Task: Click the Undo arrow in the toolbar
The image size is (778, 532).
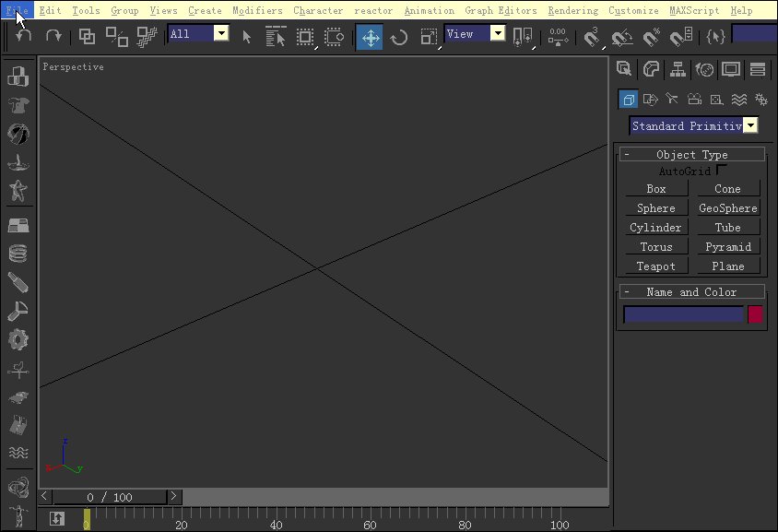Action: pos(23,36)
